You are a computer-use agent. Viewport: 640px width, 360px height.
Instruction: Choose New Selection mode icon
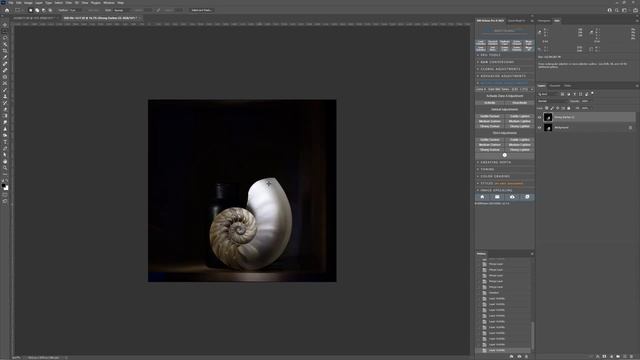click(x=30, y=10)
